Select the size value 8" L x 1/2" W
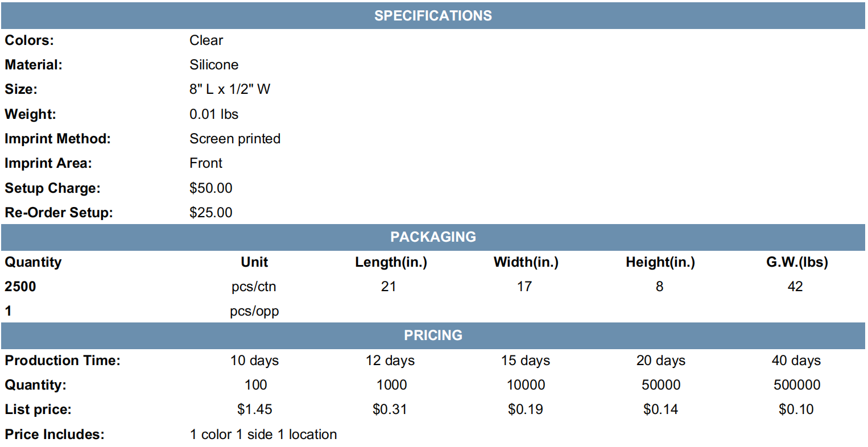The width and height of the screenshot is (868, 447). point(230,89)
